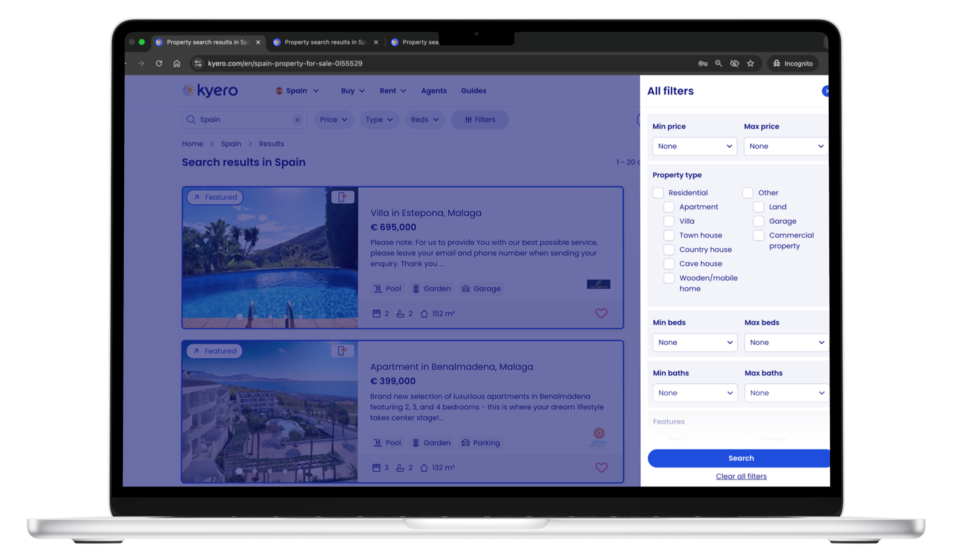Click the kyero logo
This screenshot has width=958, height=560.
click(x=210, y=91)
